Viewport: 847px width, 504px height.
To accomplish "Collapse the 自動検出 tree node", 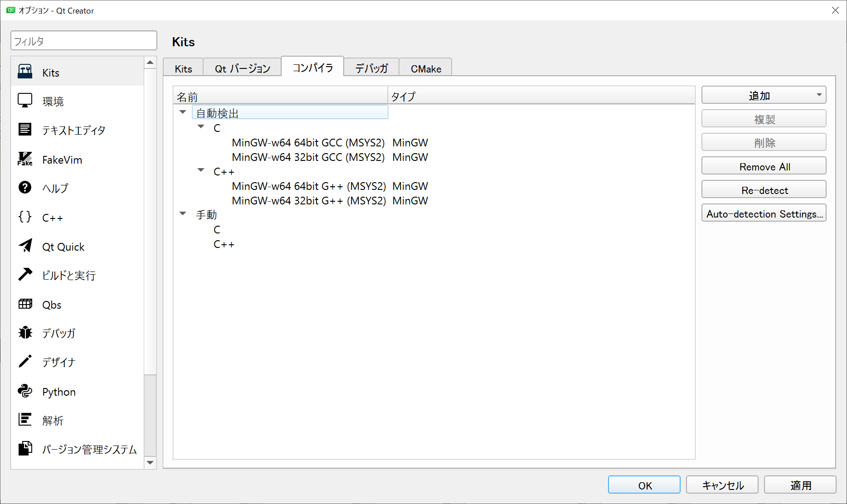I will click(x=183, y=112).
